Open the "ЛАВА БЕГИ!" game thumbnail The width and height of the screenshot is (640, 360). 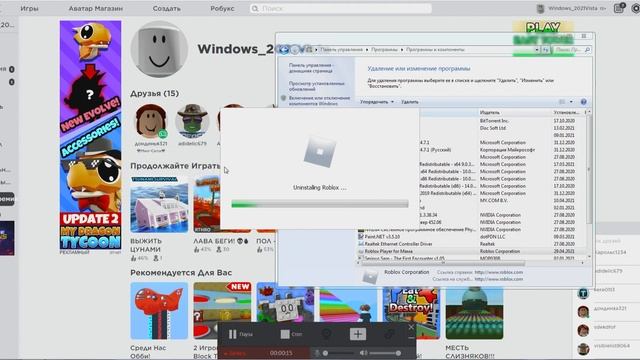(207, 204)
